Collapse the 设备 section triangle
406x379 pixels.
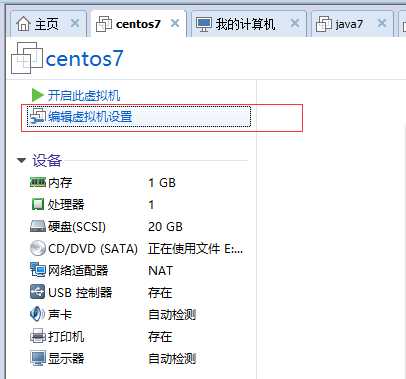click(x=22, y=161)
